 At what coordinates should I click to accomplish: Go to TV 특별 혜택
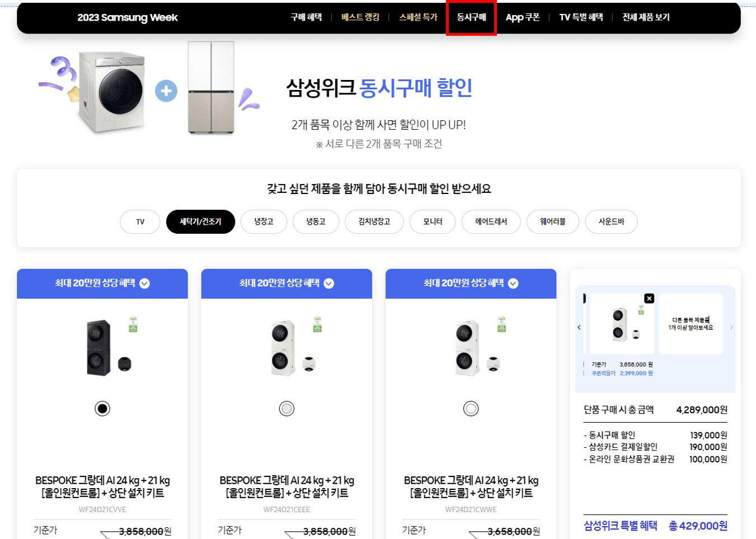click(581, 17)
